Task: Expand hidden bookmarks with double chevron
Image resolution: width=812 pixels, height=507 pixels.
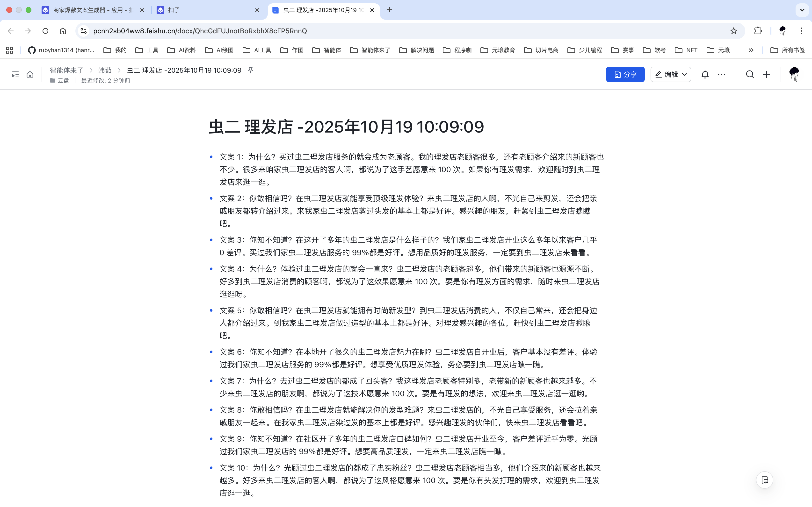Action: tap(751, 50)
